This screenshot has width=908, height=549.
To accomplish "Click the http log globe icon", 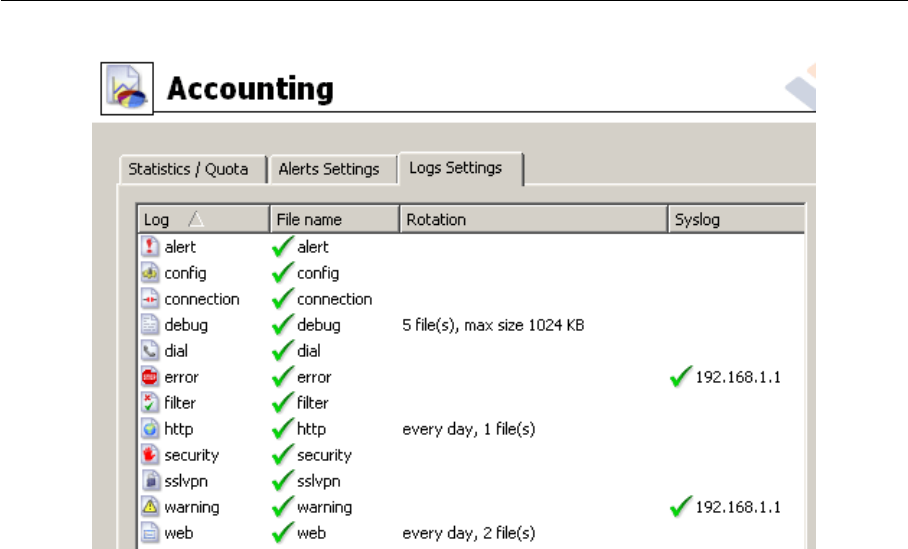I will click(151, 429).
